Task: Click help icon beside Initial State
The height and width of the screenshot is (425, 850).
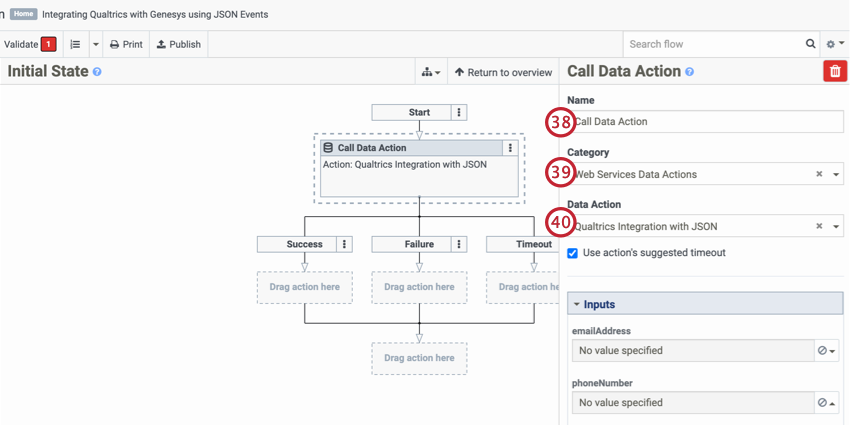Action: pyautogui.click(x=97, y=72)
